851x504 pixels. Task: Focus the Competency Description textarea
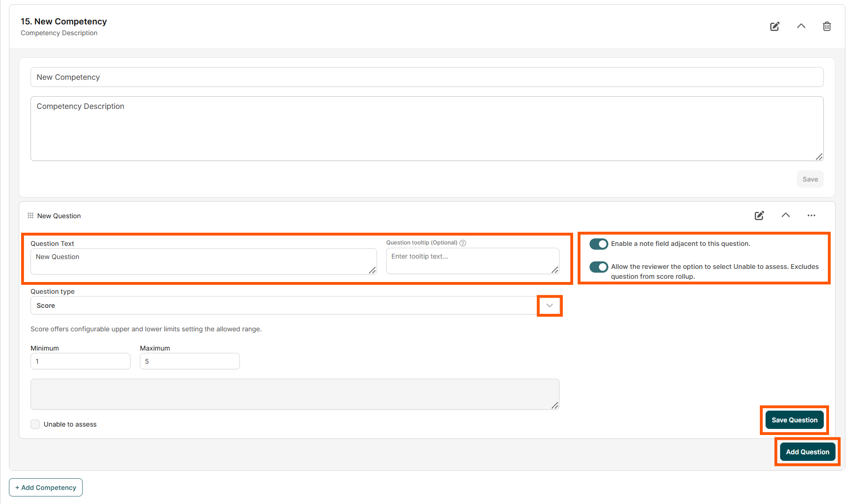point(427,129)
